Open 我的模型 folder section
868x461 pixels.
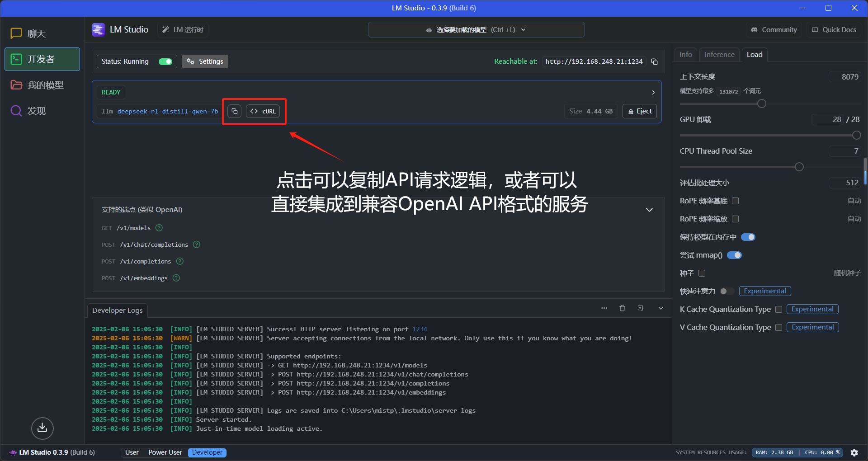click(42, 85)
